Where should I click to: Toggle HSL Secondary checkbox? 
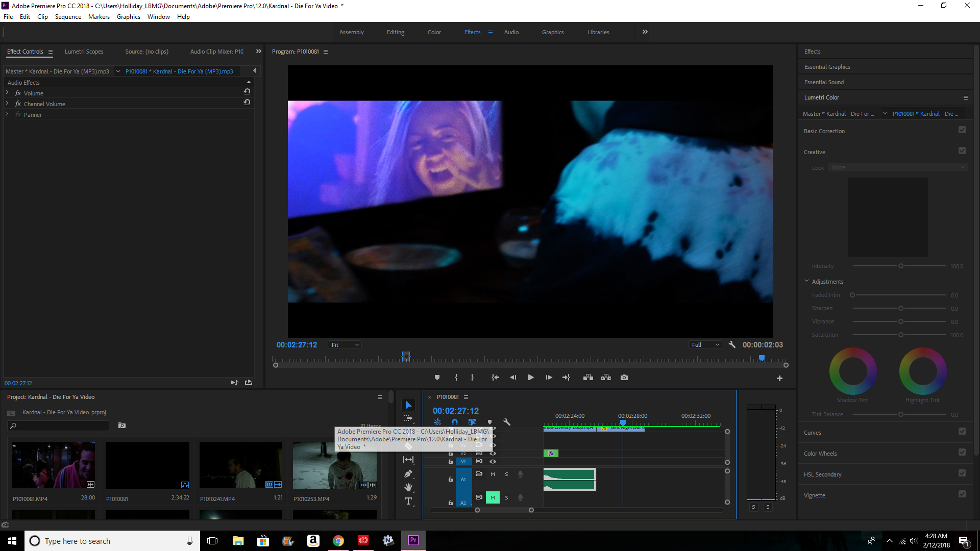(x=962, y=473)
